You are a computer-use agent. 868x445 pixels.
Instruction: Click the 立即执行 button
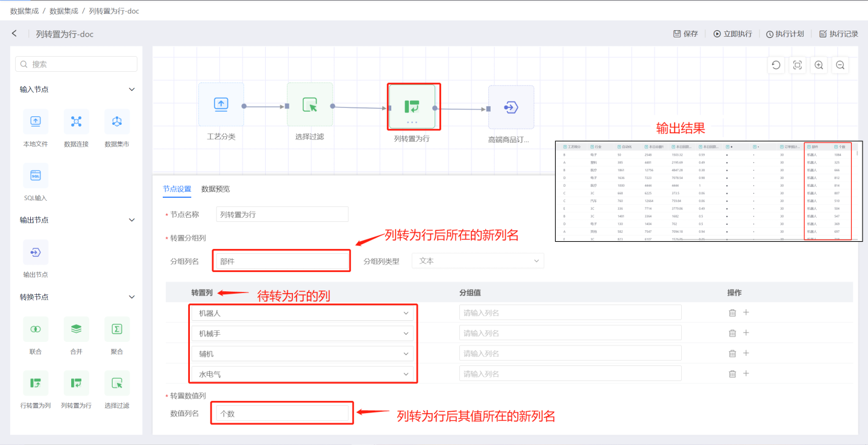(x=732, y=34)
